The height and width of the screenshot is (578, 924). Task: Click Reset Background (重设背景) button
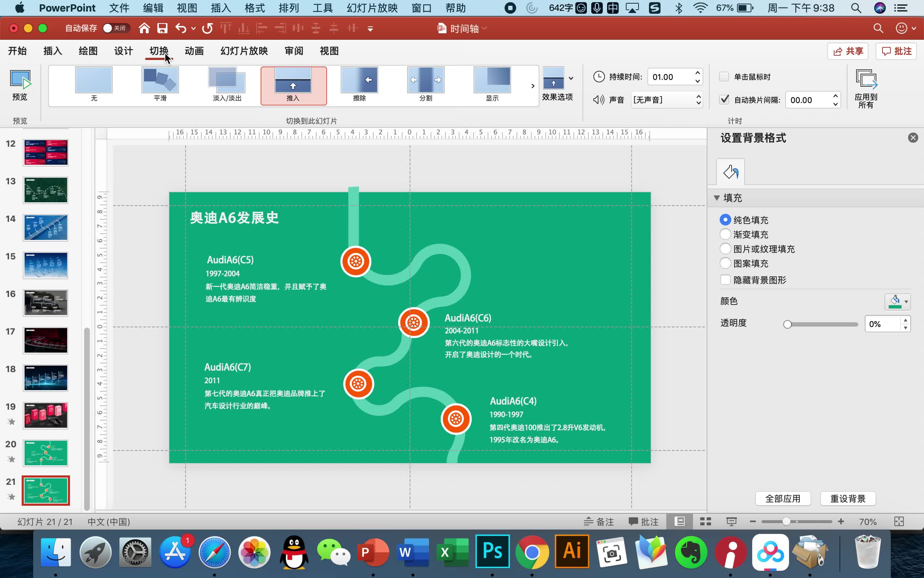point(847,499)
